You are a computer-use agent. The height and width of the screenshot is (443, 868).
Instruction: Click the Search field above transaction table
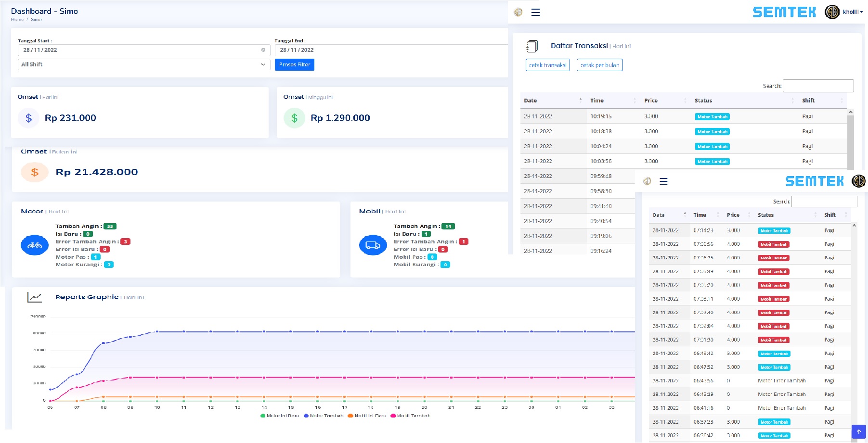[818, 86]
